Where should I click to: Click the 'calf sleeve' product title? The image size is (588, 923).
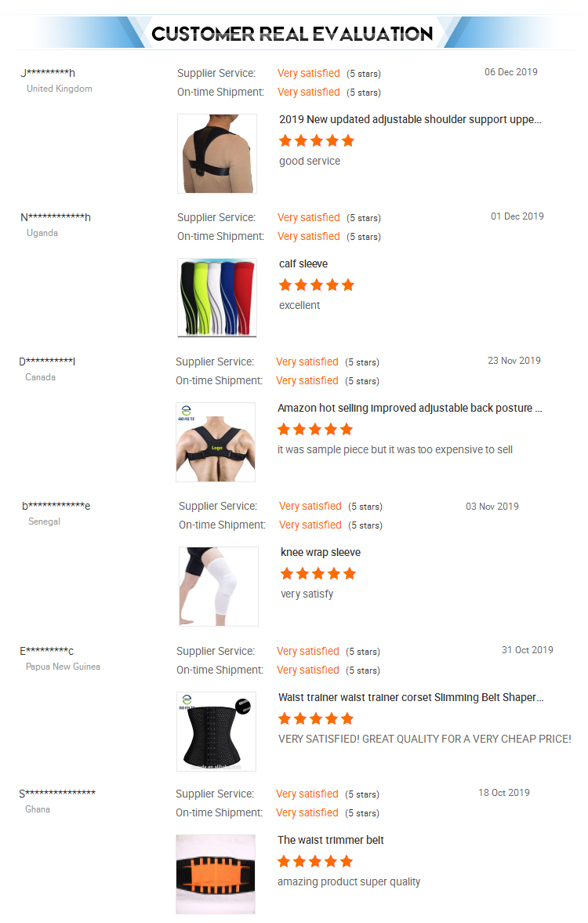(x=303, y=263)
